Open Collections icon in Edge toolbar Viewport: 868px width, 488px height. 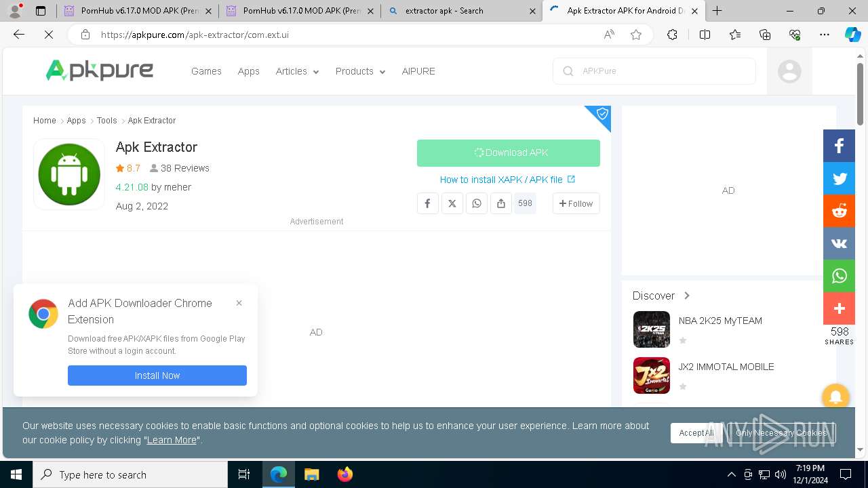pos(765,35)
